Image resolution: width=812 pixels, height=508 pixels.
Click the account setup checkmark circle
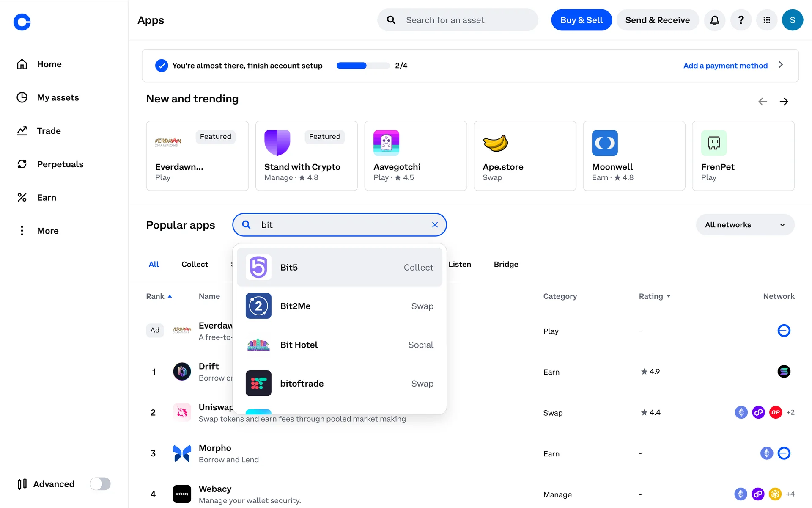coord(161,66)
